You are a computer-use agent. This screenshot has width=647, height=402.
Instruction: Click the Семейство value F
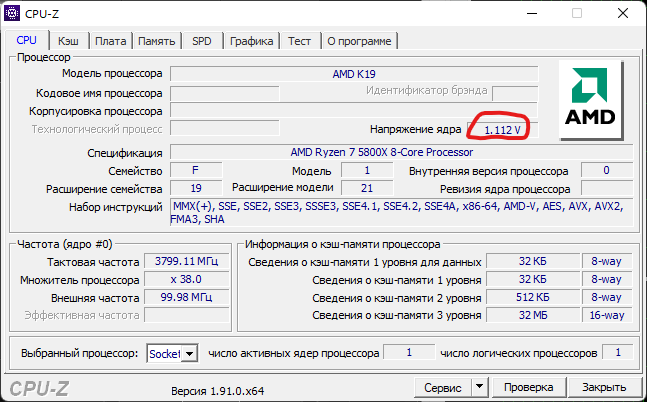(196, 170)
